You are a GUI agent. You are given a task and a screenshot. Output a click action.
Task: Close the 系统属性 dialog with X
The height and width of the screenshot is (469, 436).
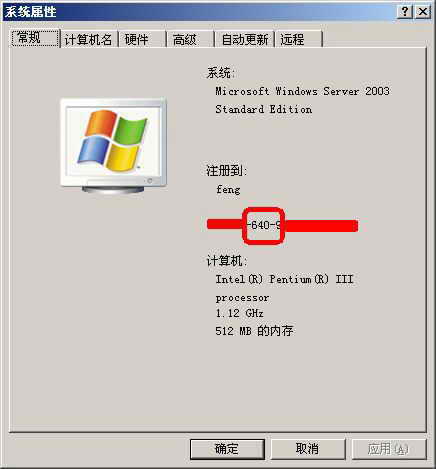pyautogui.click(x=423, y=12)
